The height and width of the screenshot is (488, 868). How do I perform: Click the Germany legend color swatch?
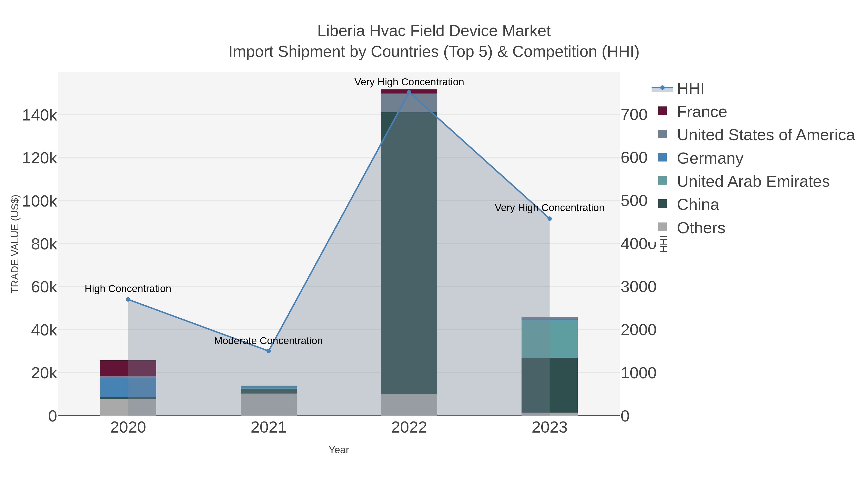[663, 157]
